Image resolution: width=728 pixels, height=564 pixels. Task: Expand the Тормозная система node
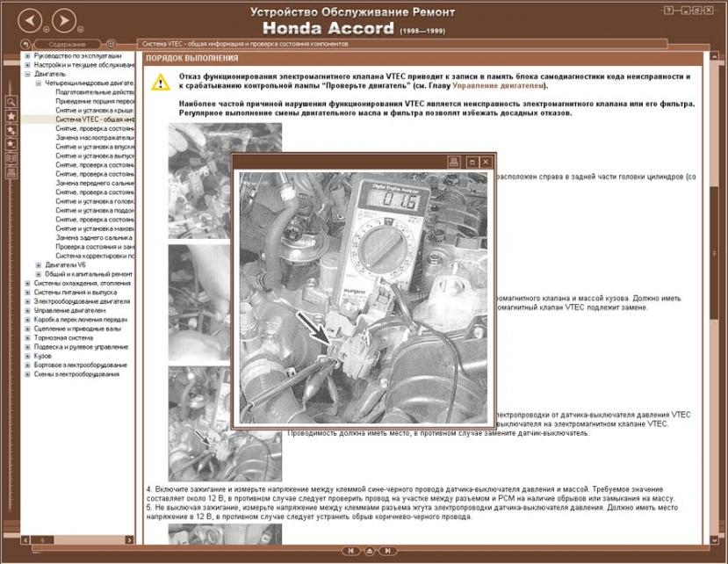(27, 337)
